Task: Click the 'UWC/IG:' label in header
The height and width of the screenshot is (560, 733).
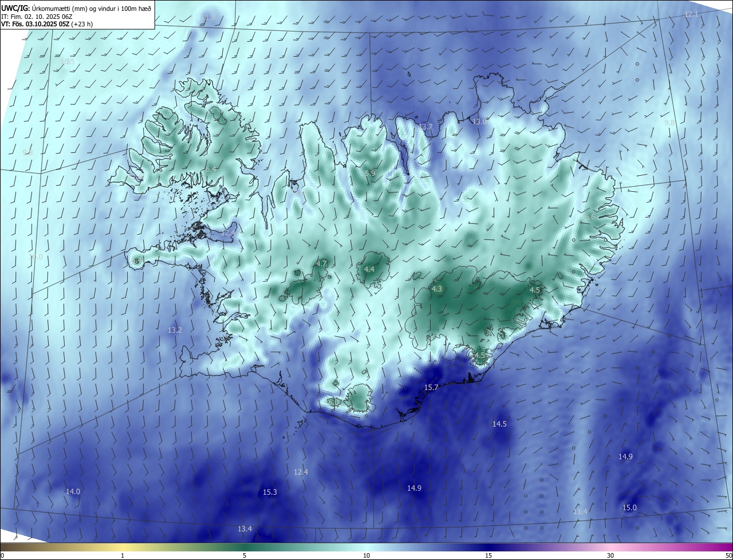Action: click(x=15, y=8)
